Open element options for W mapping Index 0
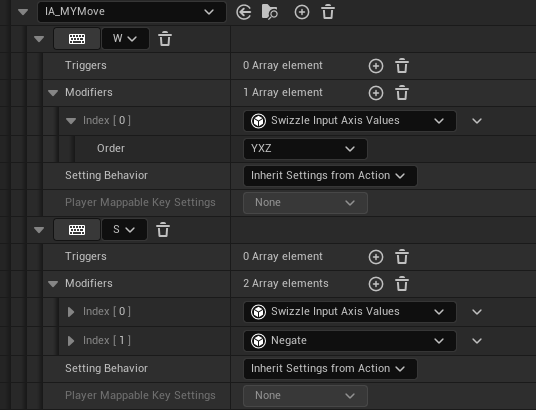536x410 pixels. [477, 121]
